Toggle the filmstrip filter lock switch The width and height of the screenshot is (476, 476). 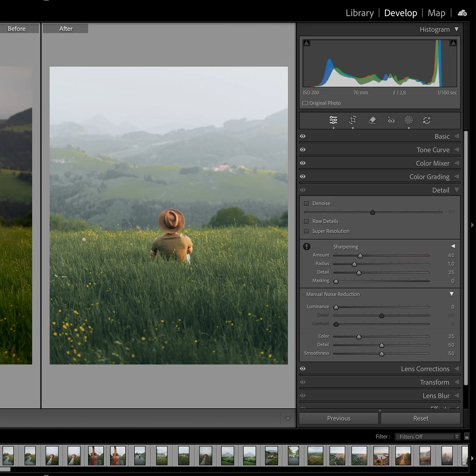[x=467, y=437]
